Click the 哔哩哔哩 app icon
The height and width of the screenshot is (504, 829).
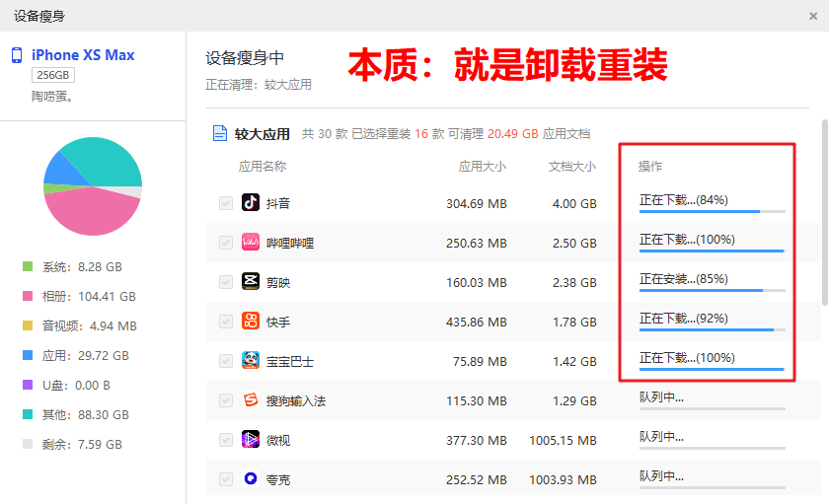click(251, 242)
